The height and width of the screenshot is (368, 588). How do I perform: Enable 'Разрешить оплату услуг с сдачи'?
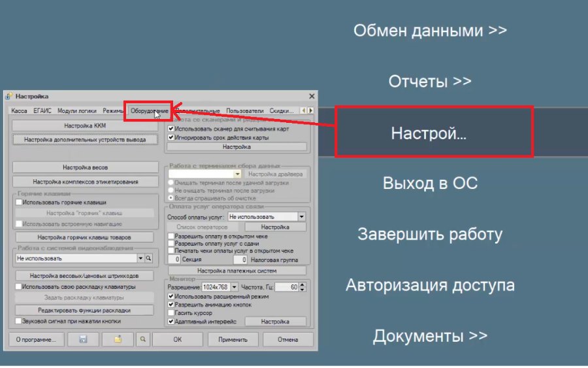(x=171, y=243)
